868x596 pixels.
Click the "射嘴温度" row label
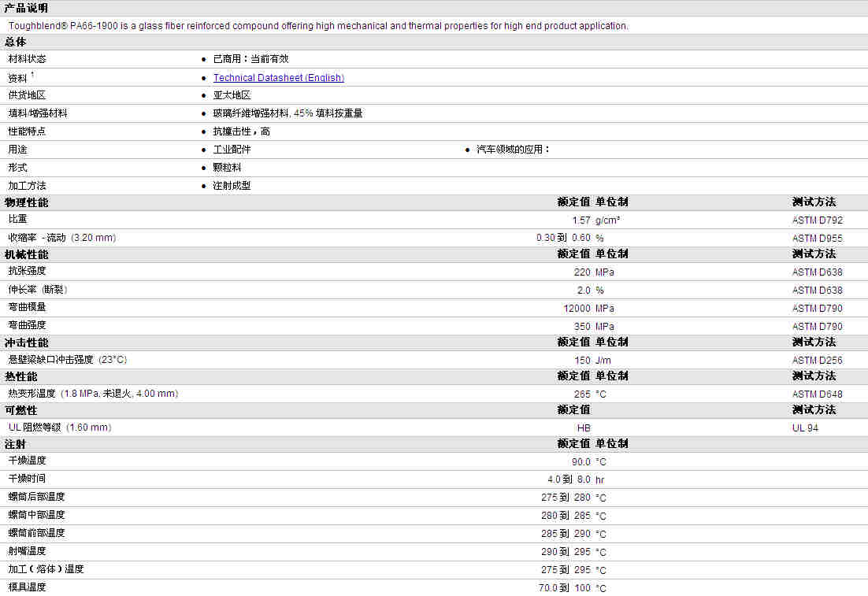pyautogui.click(x=27, y=551)
